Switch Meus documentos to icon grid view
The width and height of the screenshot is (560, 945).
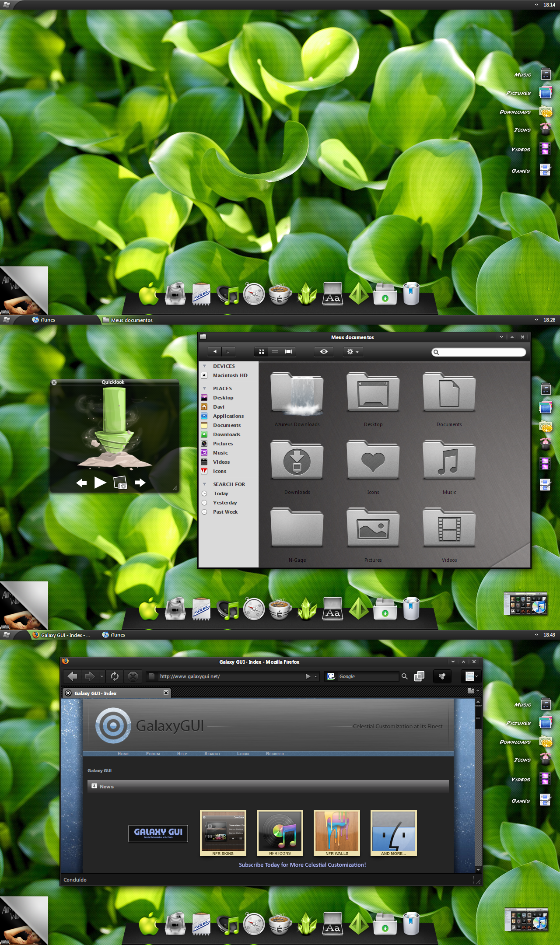(x=261, y=351)
